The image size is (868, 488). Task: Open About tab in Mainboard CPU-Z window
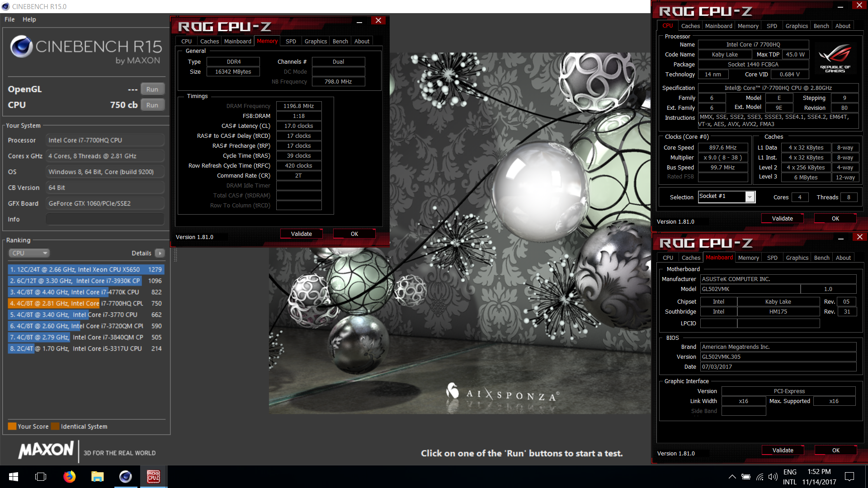tap(843, 258)
